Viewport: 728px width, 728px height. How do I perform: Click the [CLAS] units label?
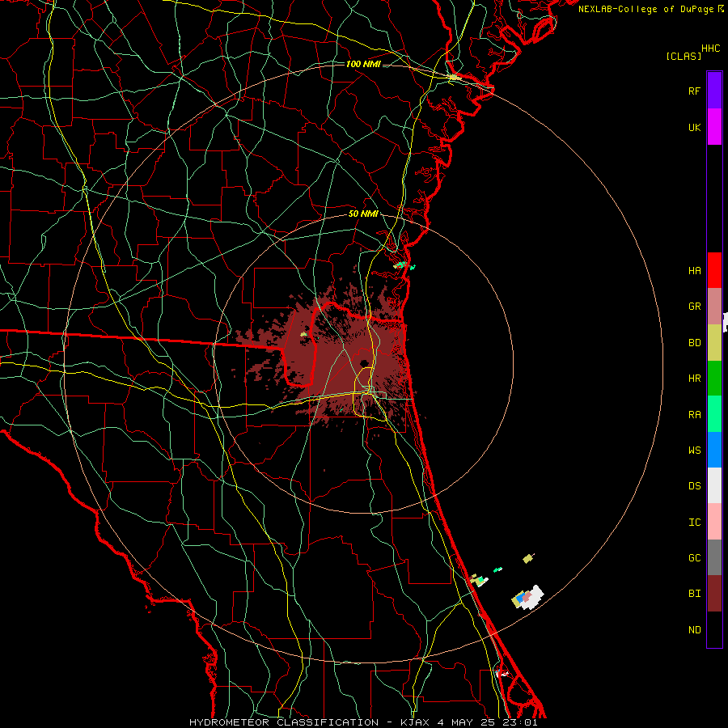click(684, 56)
